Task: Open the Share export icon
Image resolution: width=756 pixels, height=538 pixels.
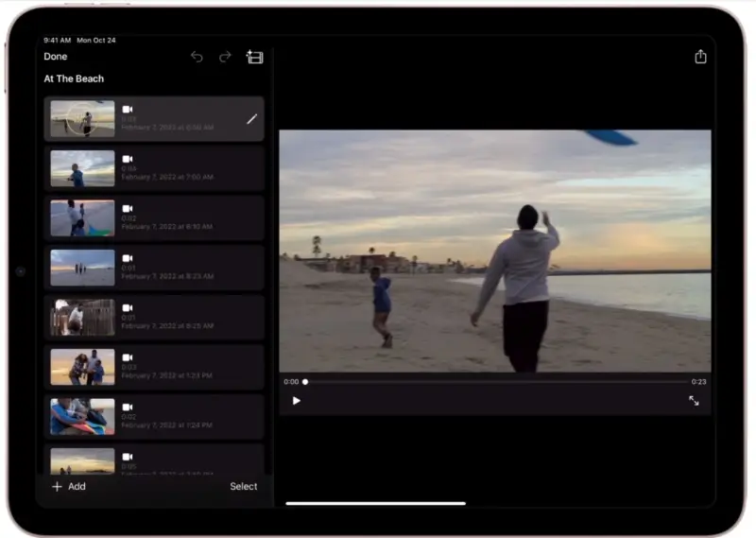Action: point(700,57)
